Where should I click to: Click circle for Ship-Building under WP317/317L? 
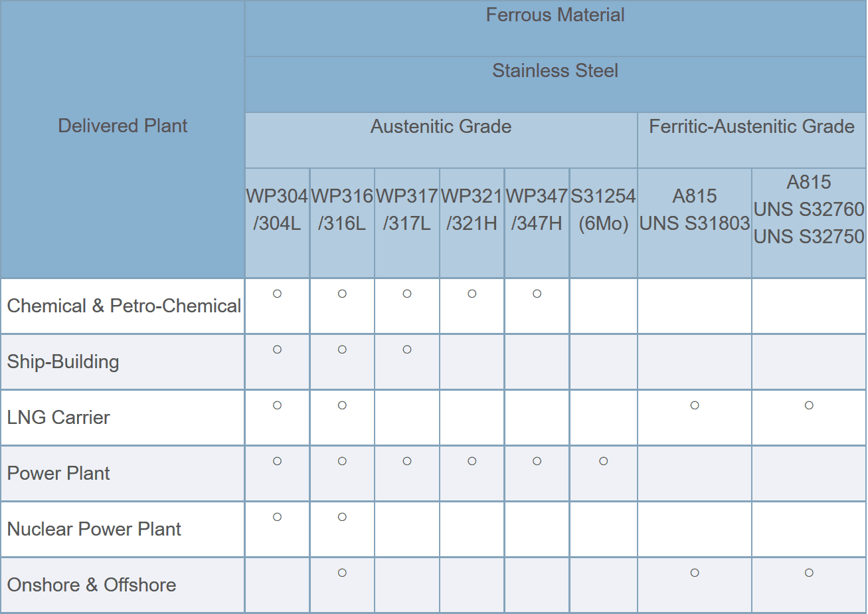pyautogui.click(x=407, y=350)
